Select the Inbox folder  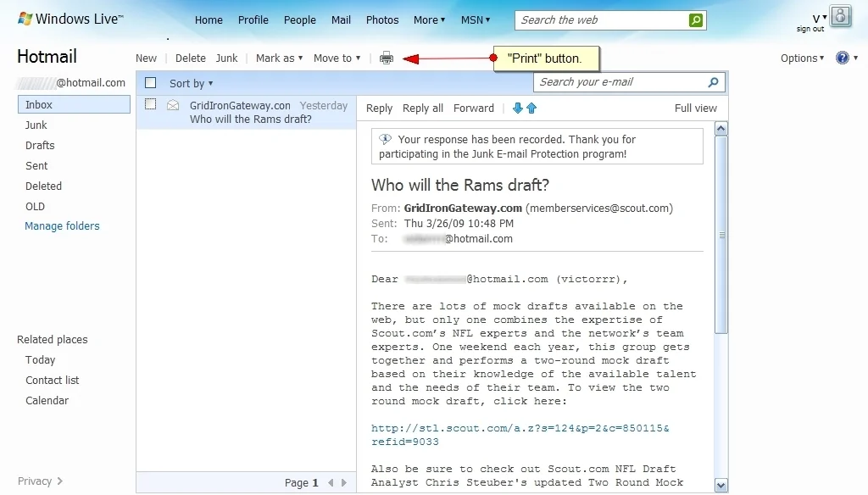pyautogui.click(x=75, y=104)
